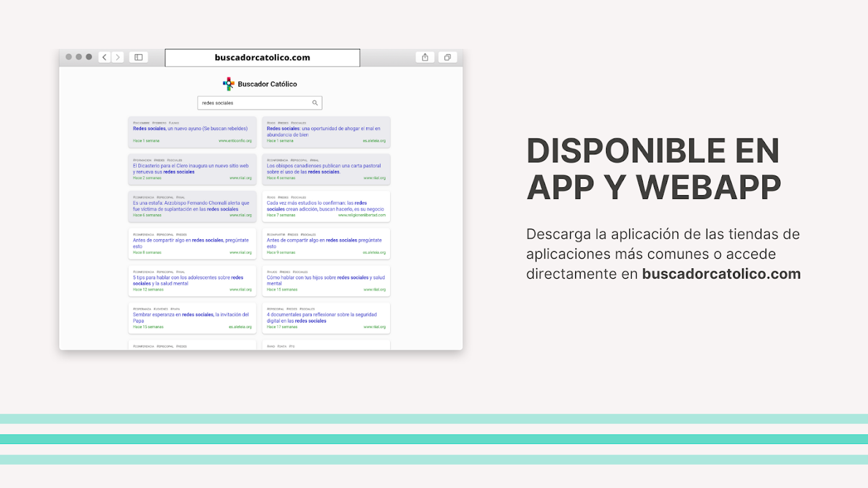Focus the 'redes sociales' search field
Image resolution: width=868 pixels, height=488 pixels.
tap(259, 103)
